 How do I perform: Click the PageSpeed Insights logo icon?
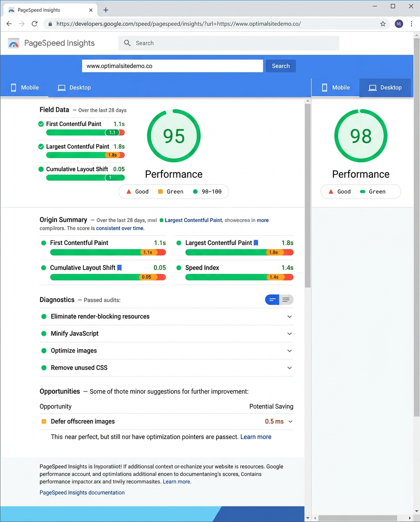click(x=14, y=43)
